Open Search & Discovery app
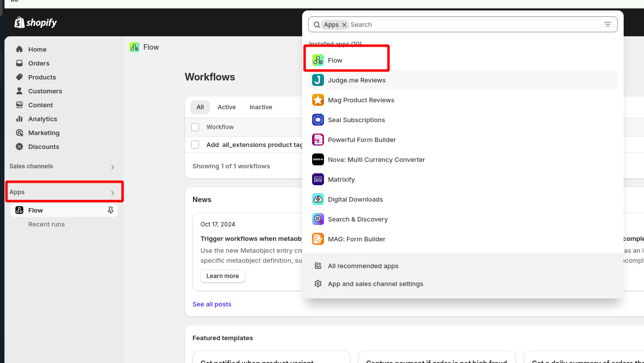This screenshot has height=363, width=644. [x=463, y=219]
